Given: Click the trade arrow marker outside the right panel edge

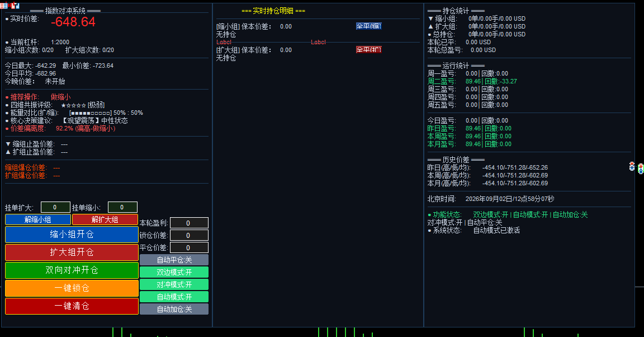Looking at the screenshot, I should (641, 168).
